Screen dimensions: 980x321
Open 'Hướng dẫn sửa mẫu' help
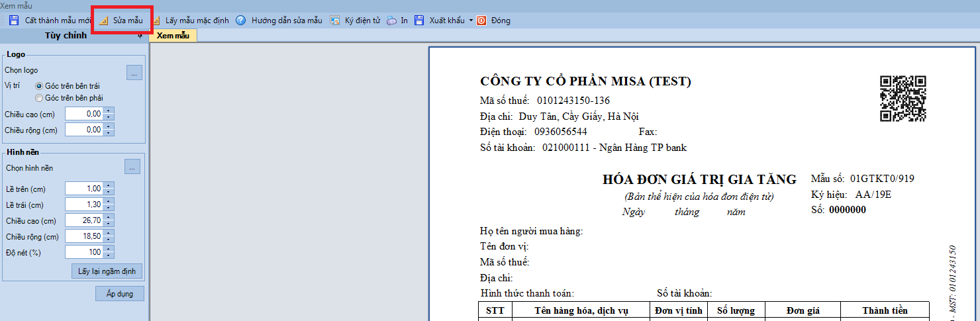pos(279,21)
